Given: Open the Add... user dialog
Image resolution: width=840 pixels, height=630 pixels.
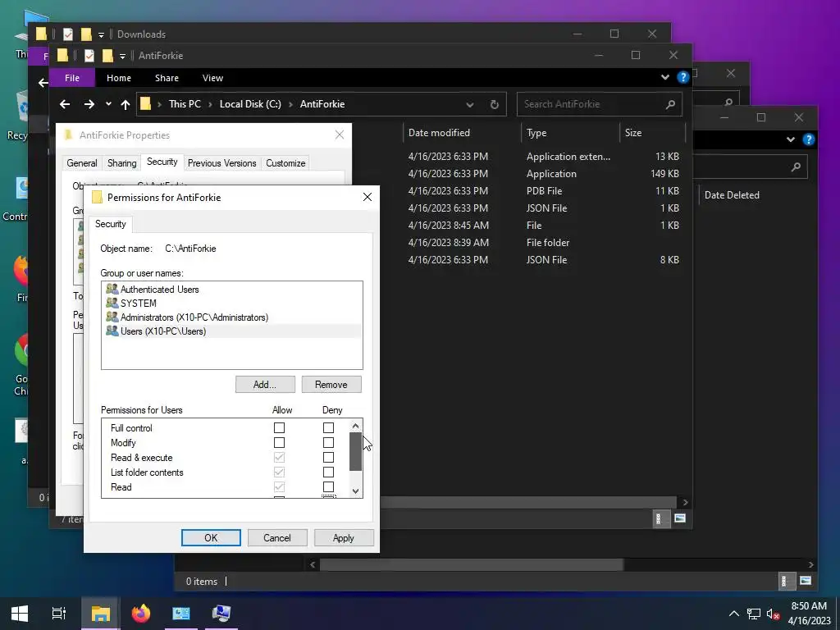Looking at the screenshot, I should pyautogui.click(x=265, y=385).
